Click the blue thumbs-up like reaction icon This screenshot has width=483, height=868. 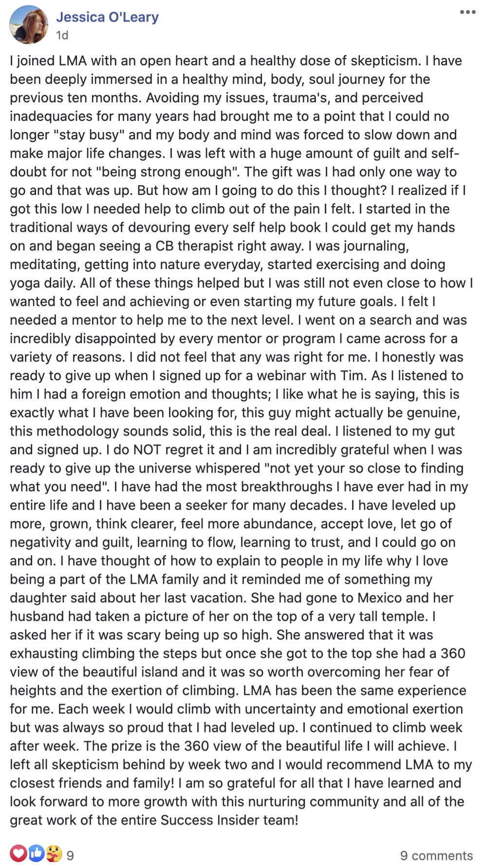37,853
